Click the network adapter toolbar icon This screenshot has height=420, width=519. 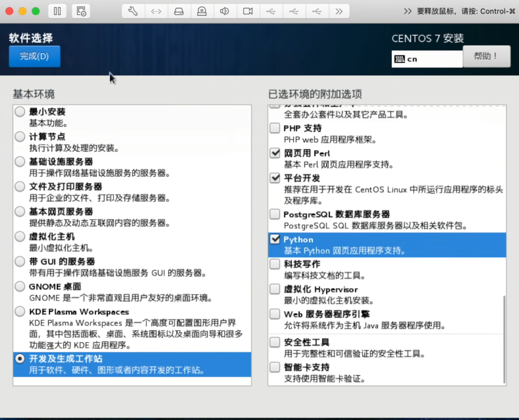tap(156, 11)
